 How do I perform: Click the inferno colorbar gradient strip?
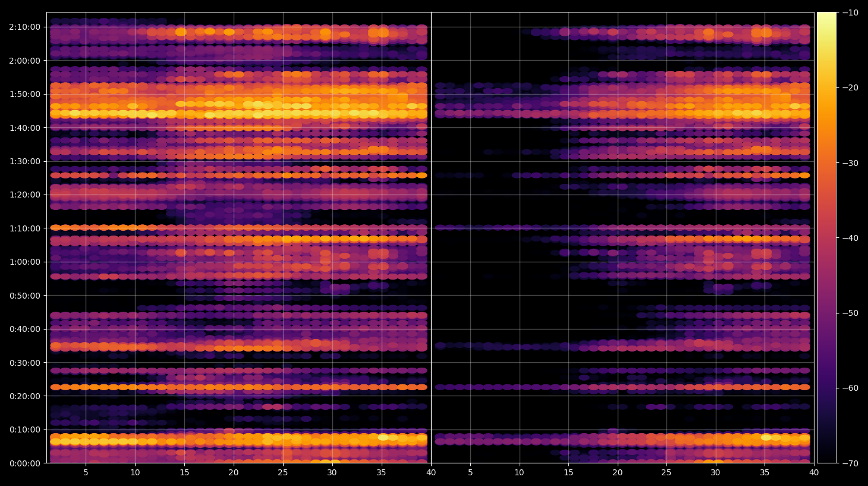coord(826,237)
